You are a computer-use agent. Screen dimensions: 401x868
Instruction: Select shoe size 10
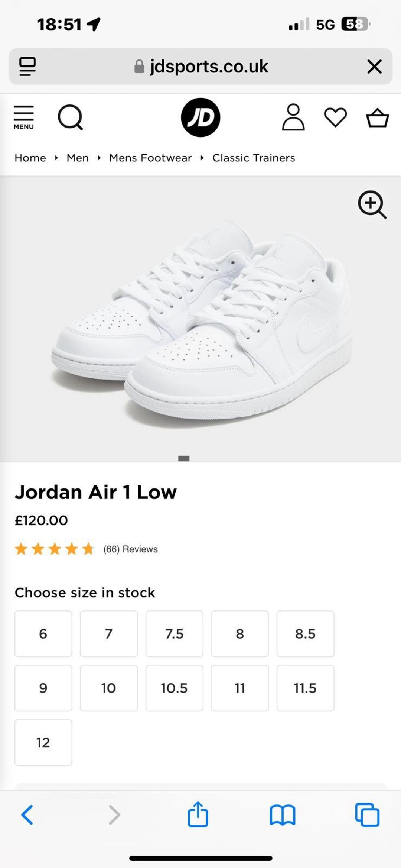click(x=109, y=688)
